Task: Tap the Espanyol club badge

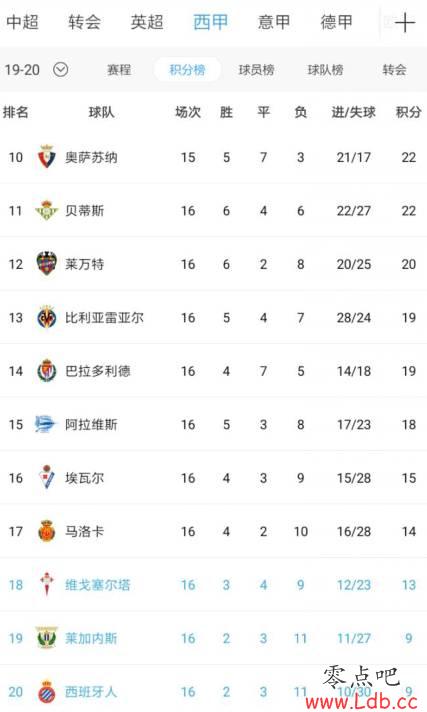Action: pyautogui.click(x=46, y=691)
